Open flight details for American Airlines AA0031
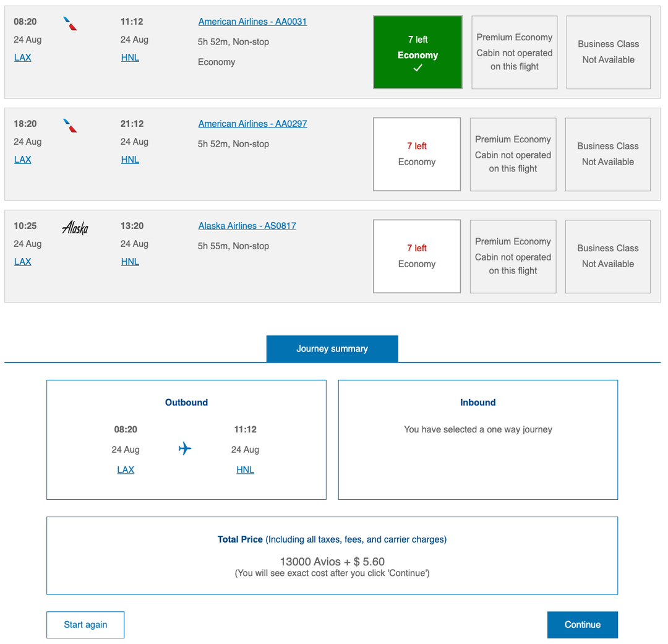 252,22
